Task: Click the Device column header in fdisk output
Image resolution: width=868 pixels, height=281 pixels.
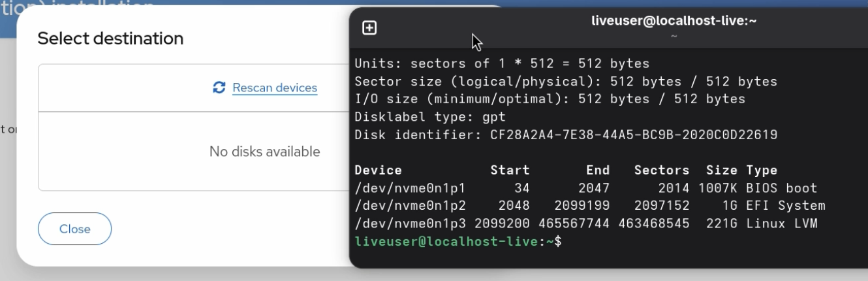Action: pos(378,170)
